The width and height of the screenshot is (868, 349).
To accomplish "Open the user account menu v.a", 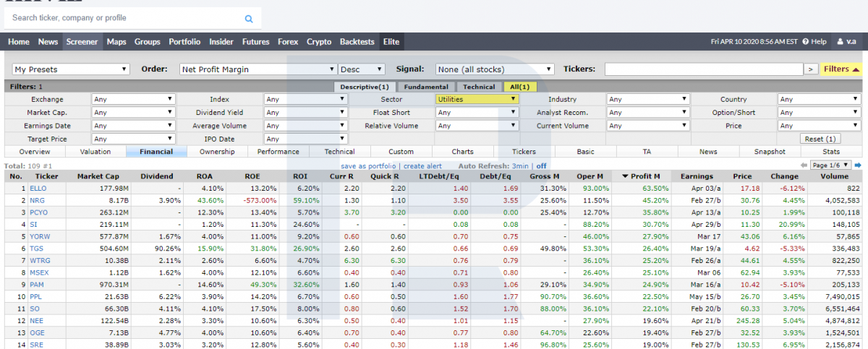I will tap(846, 42).
